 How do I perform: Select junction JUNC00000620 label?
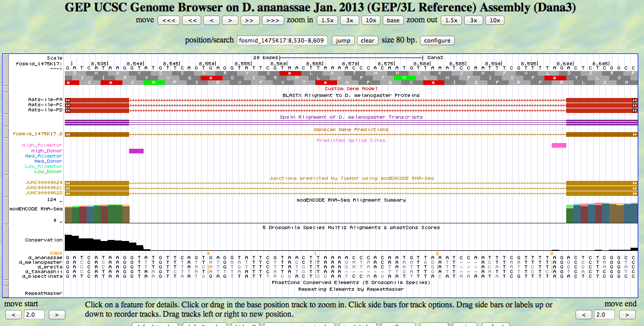pyautogui.click(x=44, y=182)
